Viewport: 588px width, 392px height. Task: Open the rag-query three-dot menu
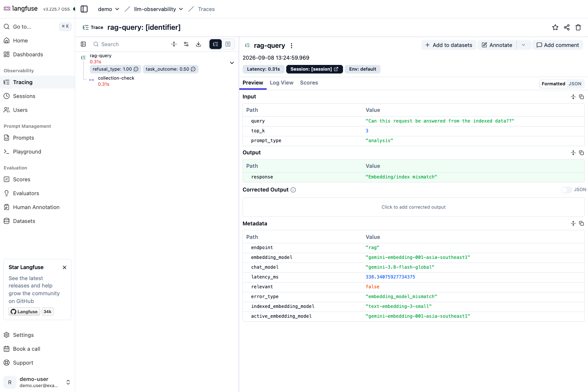(292, 46)
